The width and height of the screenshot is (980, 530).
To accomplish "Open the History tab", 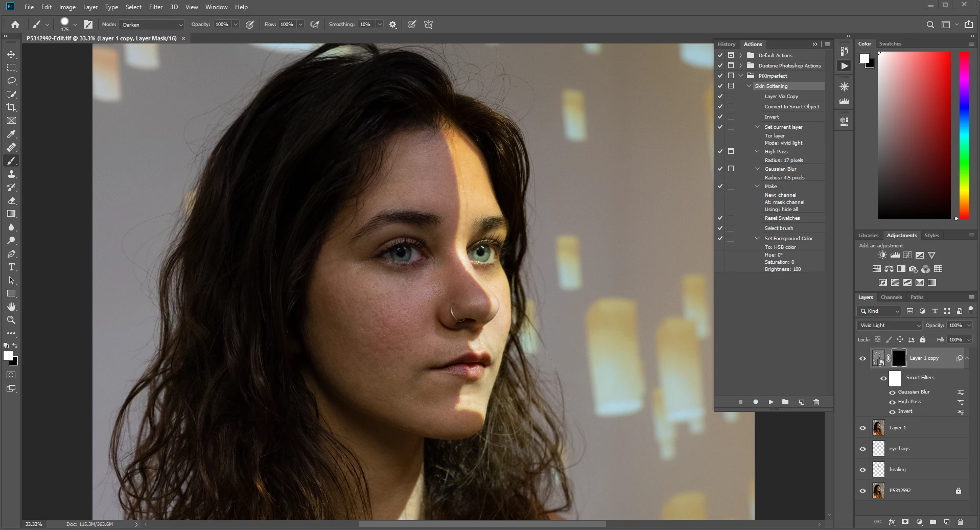I will [726, 44].
